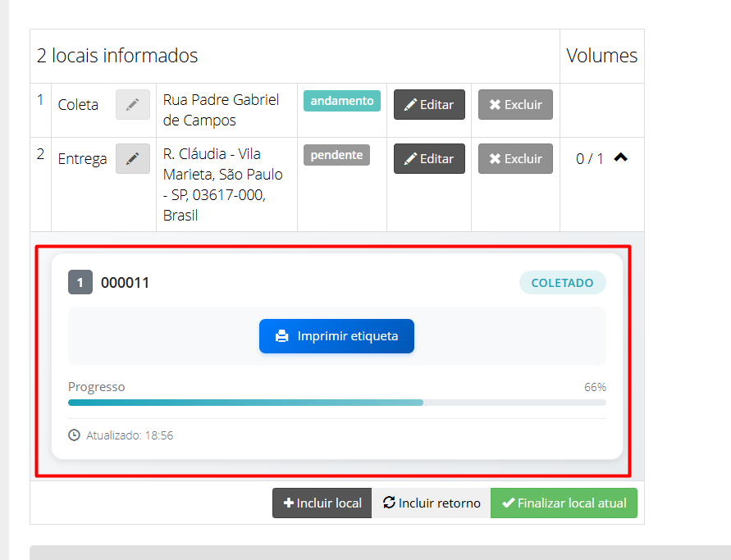Screen dimensions: 731x560
Task: Click Incluir retorno button
Action: click(x=432, y=503)
